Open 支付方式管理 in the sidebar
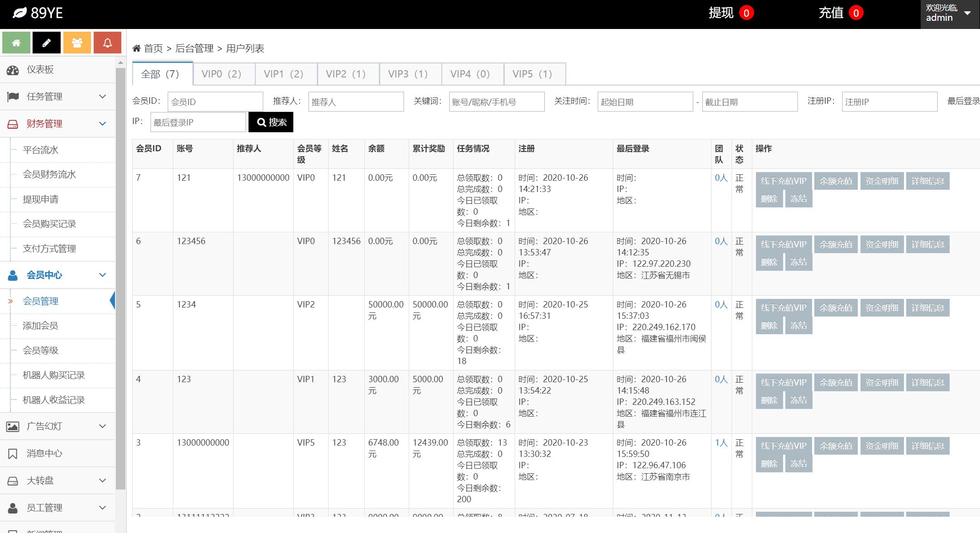This screenshot has height=533, width=980. pyautogui.click(x=49, y=249)
